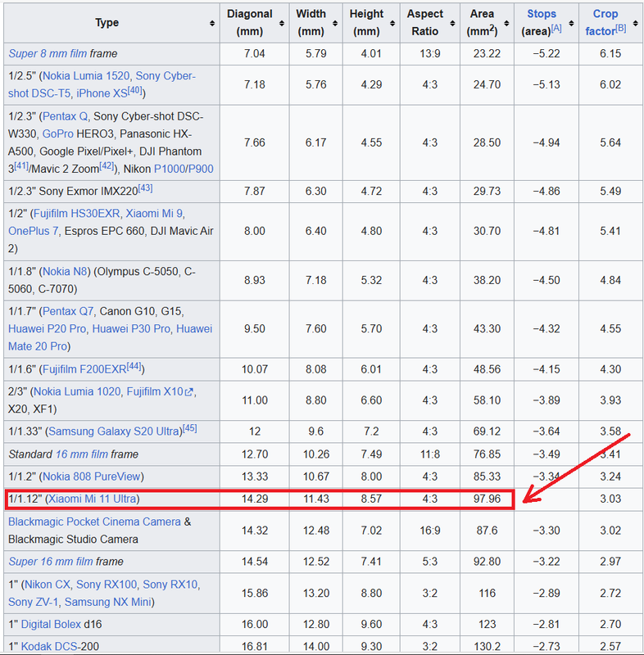644x655 pixels.
Task: Open footnote [B] in Crop factor header
Action: (620, 29)
